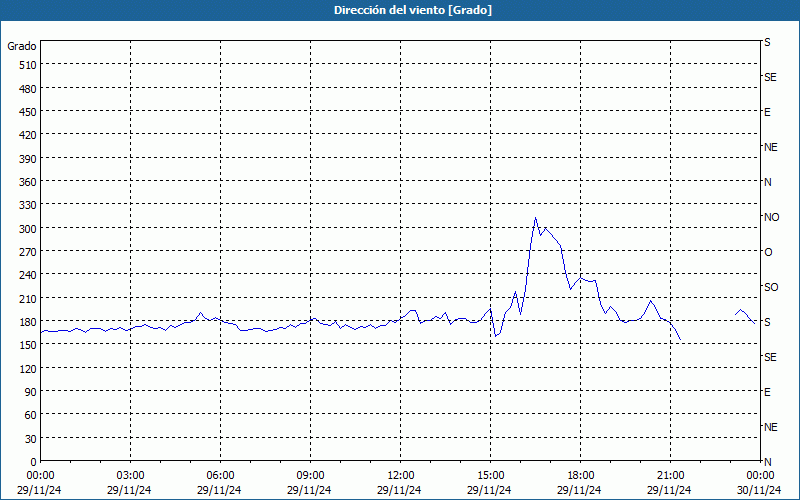Click the "180" y-axis value
Screen dimensions: 800x500
tap(29, 322)
